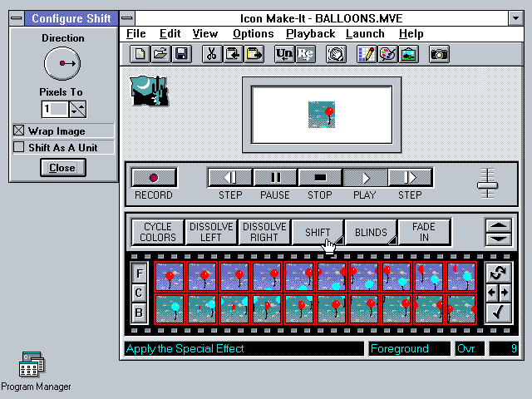532x399 pixels.
Task: Click the Foreground status bar field
Action: click(410, 348)
